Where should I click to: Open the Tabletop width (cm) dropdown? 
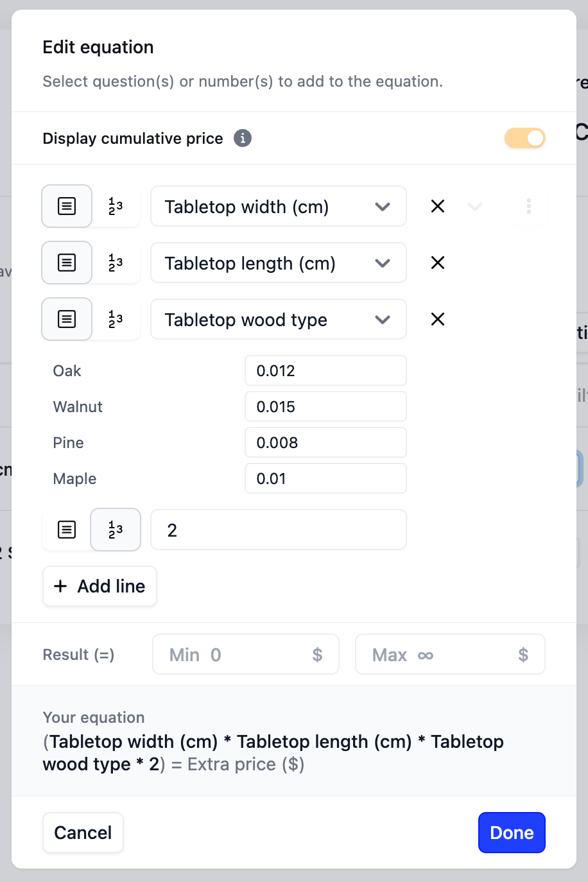click(278, 206)
